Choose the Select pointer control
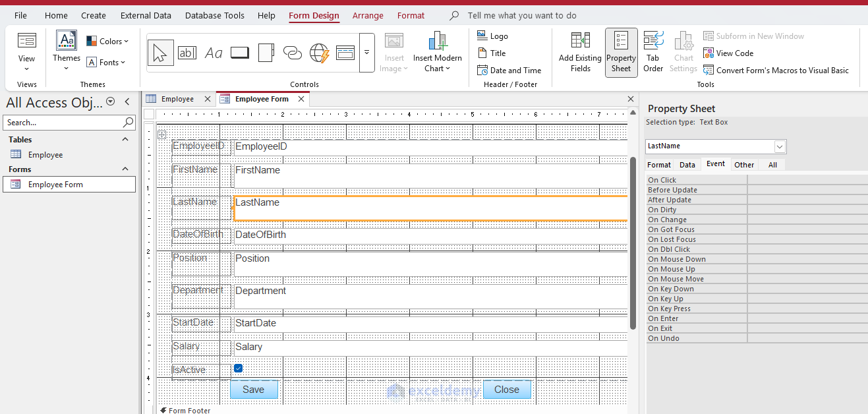This screenshot has height=414, width=868. pyautogui.click(x=161, y=53)
